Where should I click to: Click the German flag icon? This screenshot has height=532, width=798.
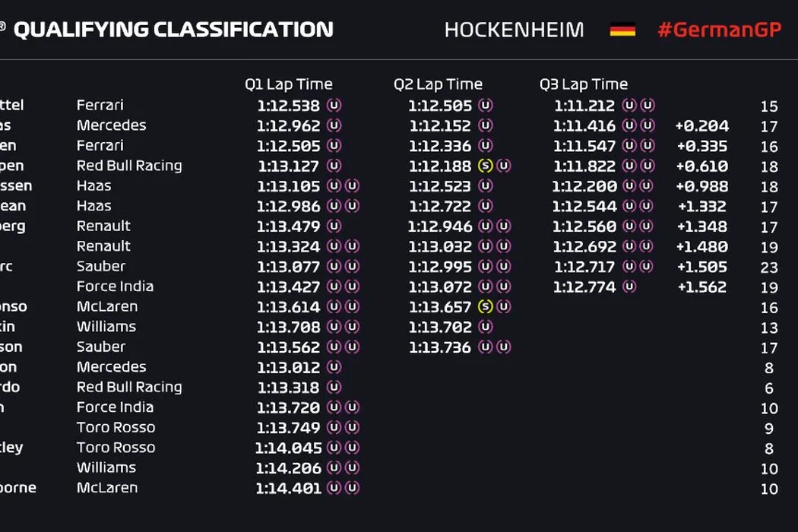[622, 30]
